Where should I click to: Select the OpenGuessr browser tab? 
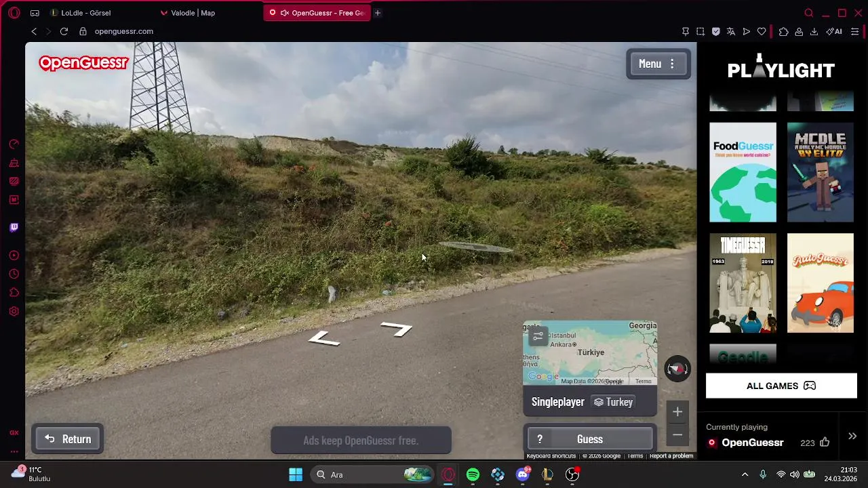[x=317, y=13]
